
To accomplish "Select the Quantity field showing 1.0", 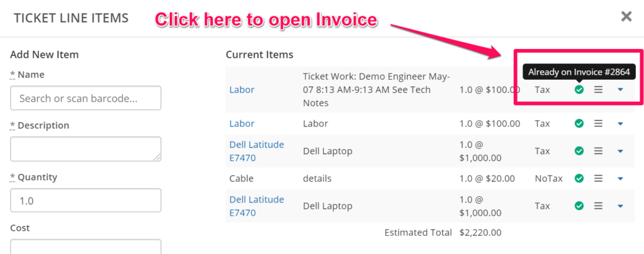I will (x=86, y=201).
